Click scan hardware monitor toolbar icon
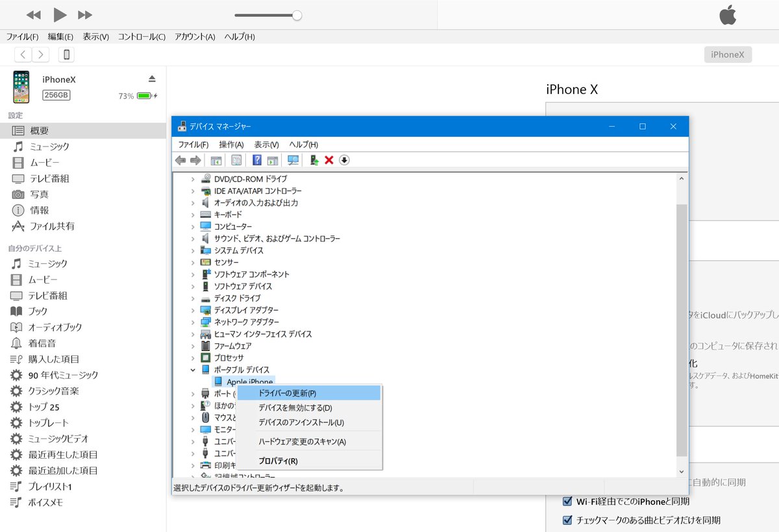The width and height of the screenshot is (779, 532). (293, 160)
